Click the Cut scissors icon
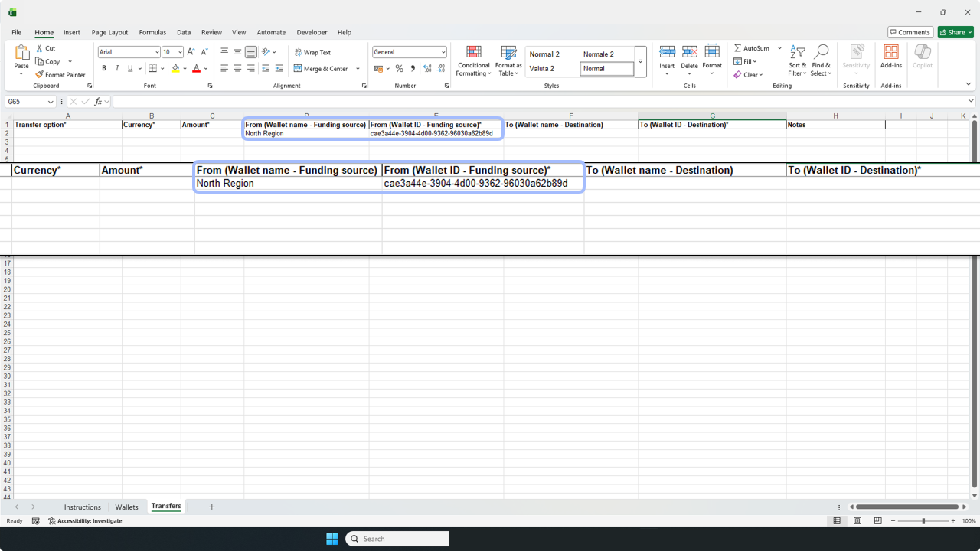Viewport: 980px width, 551px height. click(x=40, y=48)
